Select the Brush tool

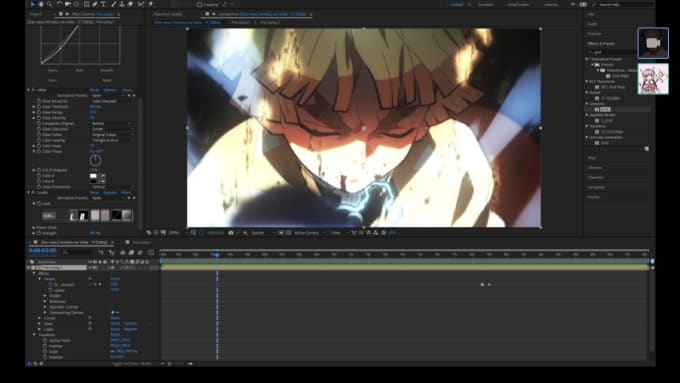[114, 4]
